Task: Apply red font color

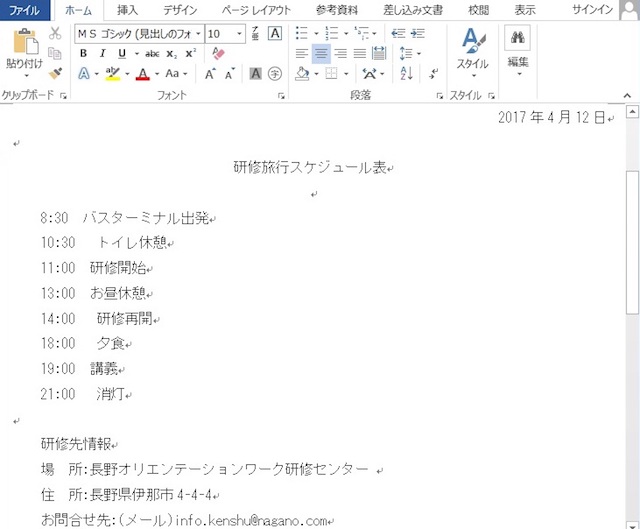Action: (143, 74)
